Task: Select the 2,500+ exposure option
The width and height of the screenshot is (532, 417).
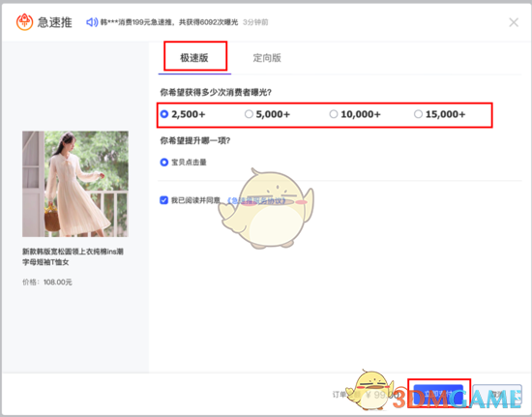Action: pyautogui.click(x=183, y=114)
